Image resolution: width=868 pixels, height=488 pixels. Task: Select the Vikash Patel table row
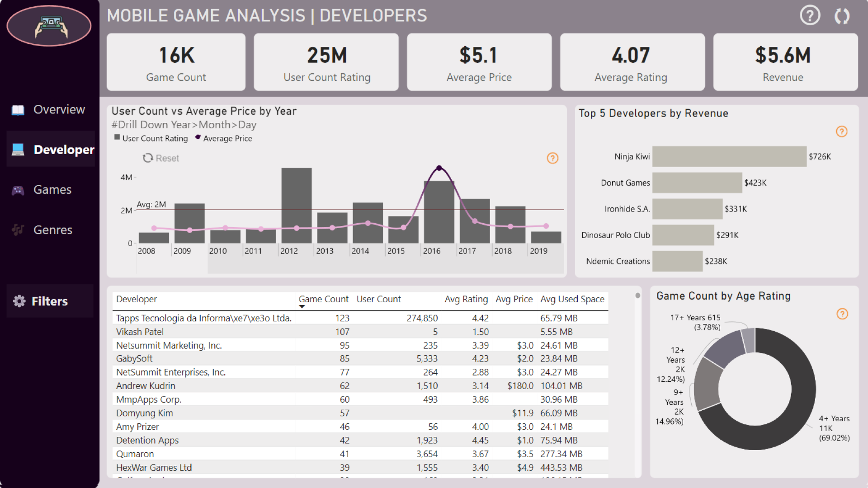pos(360,332)
